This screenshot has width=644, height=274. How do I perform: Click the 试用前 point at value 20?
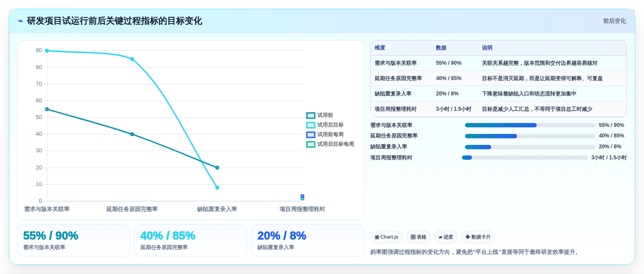click(217, 168)
